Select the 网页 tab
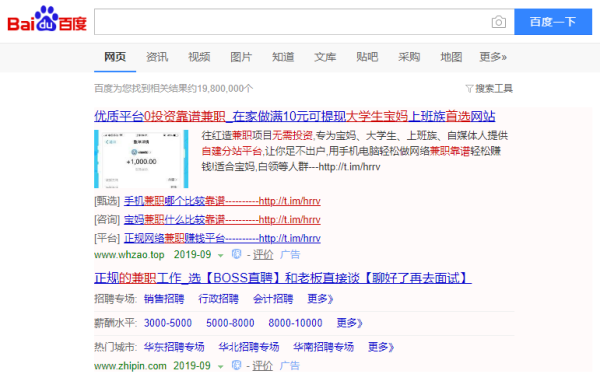This screenshot has height=381, width=600. click(x=115, y=57)
